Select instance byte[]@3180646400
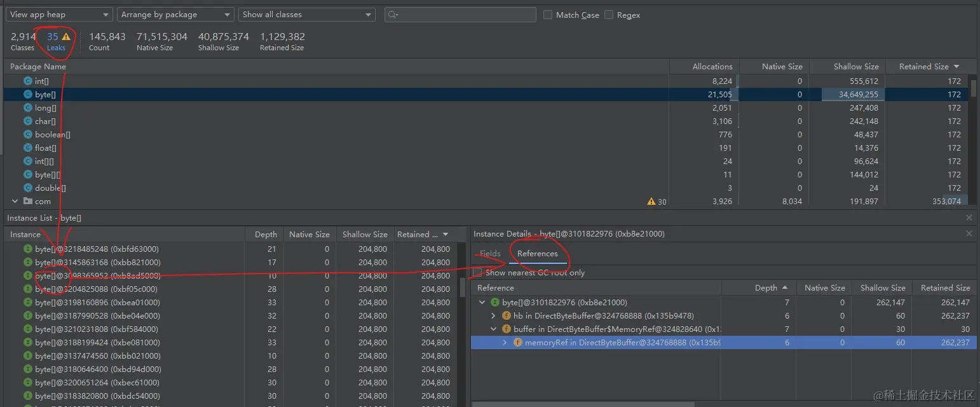This screenshot has width=980, height=407. (x=98, y=369)
